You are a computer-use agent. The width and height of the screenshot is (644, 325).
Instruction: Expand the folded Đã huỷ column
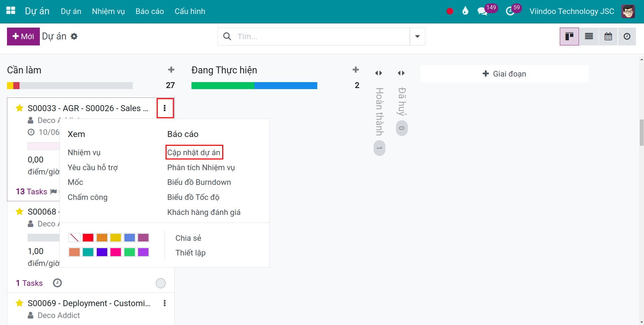(401, 73)
